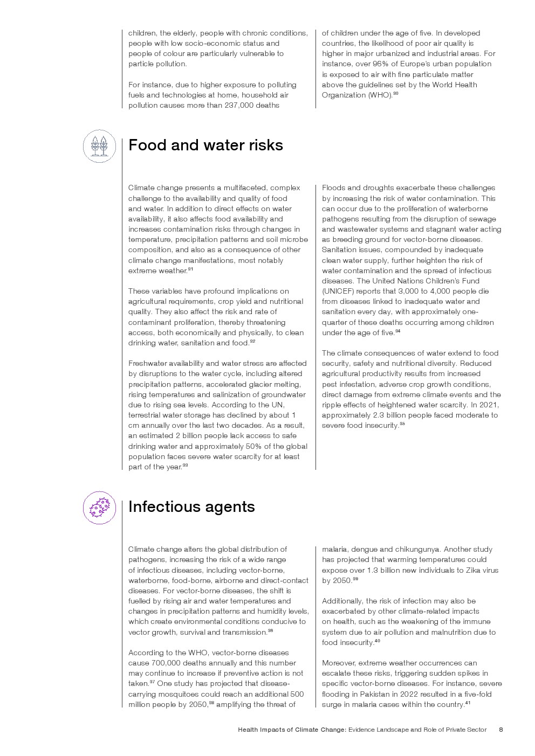Follow footnote 32 after 'sanitation and food'
Viewport: 535px width, 756px height.
(x=252, y=341)
